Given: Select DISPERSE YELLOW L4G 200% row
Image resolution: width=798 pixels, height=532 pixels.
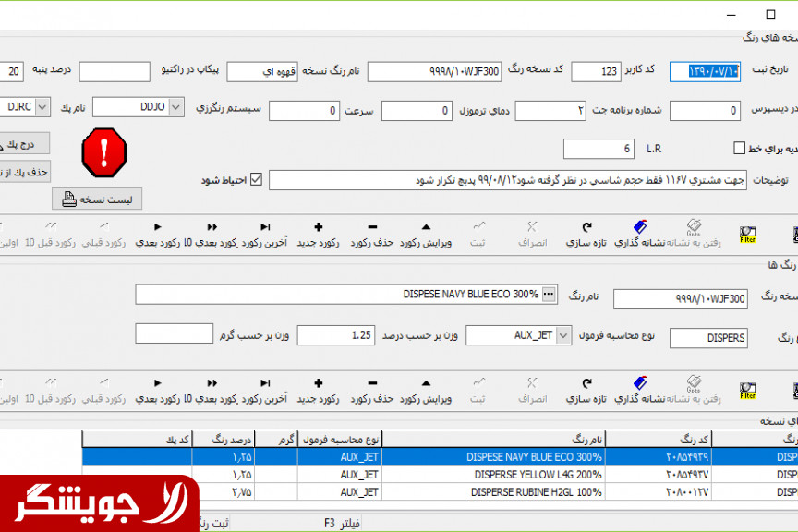Looking at the screenshot, I should [534, 473].
